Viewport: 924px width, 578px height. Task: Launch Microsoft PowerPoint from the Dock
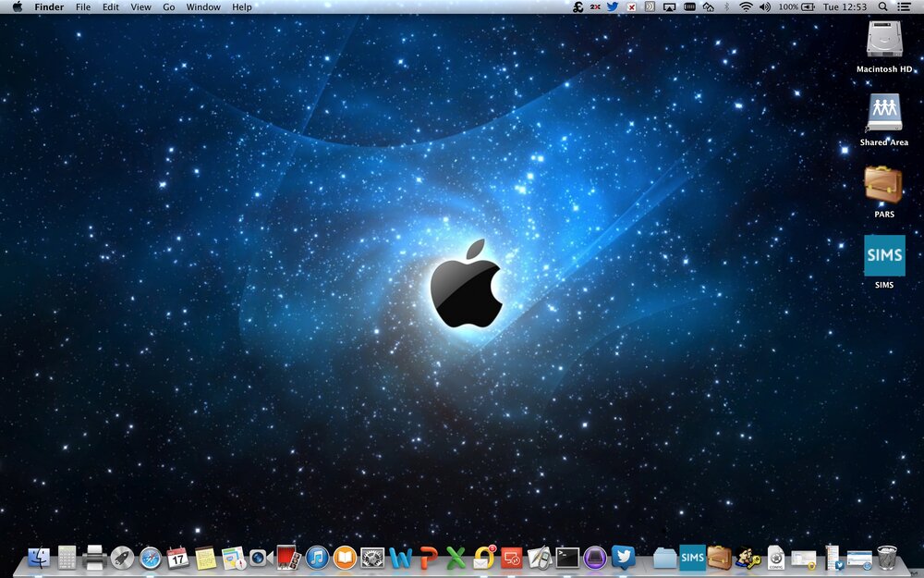click(x=429, y=558)
